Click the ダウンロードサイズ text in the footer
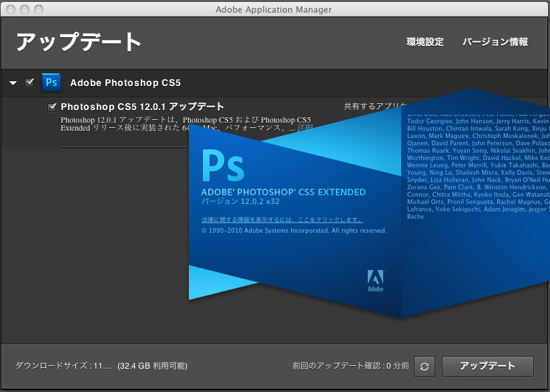Screen dimensions: 550x392 [63, 366]
